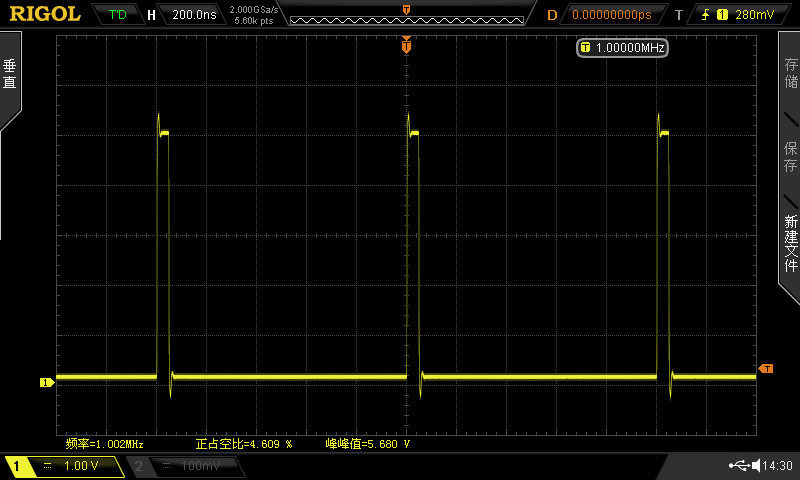Click the 峰峰值=5.680 V measurement
This screenshot has width=800, height=480.
[x=368, y=444]
